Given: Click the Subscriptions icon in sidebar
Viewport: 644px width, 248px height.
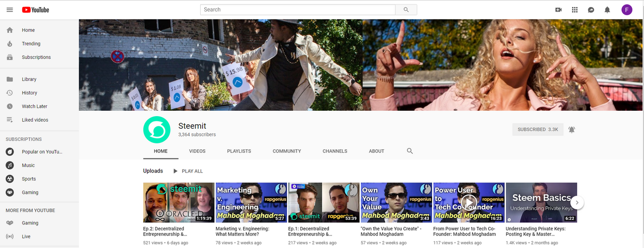Looking at the screenshot, I should click(x=10, y=57).
